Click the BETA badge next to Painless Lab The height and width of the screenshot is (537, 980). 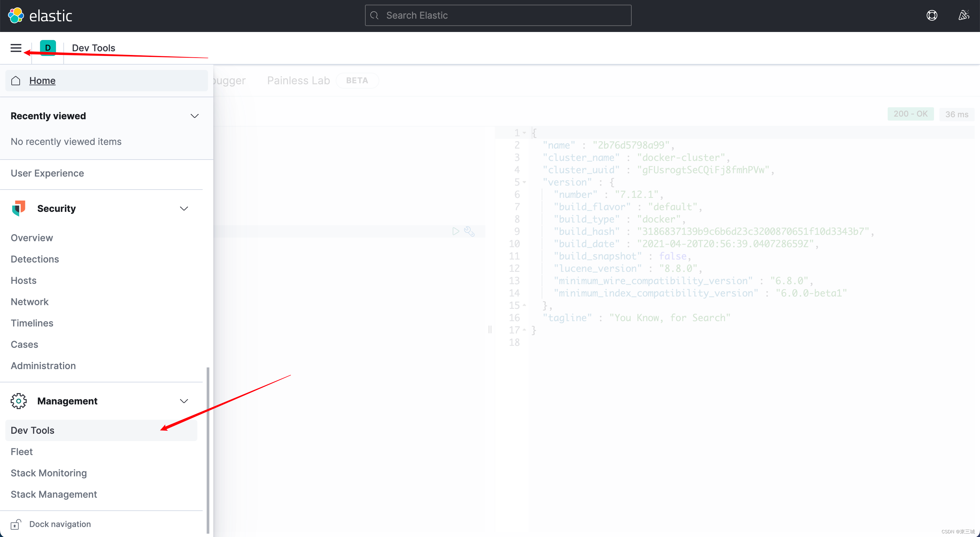pos(357,81)
